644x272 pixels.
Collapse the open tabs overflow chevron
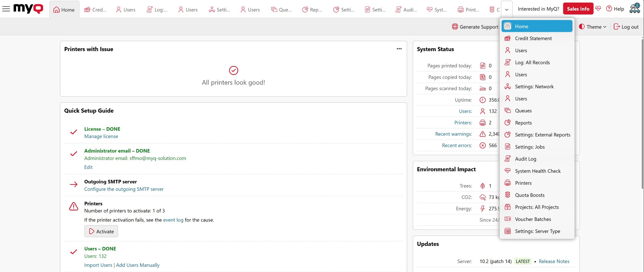(x=507, y=10)
